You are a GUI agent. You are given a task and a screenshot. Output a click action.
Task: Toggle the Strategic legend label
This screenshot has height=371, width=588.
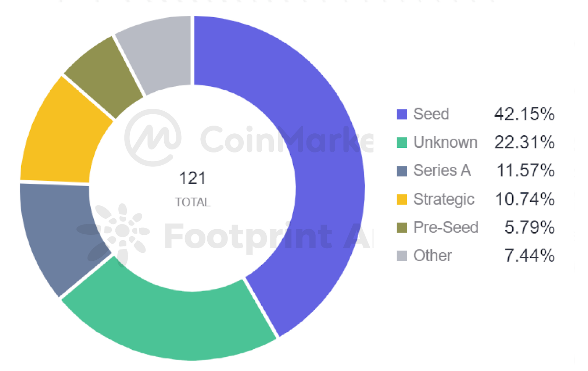[x=444, y=199]
